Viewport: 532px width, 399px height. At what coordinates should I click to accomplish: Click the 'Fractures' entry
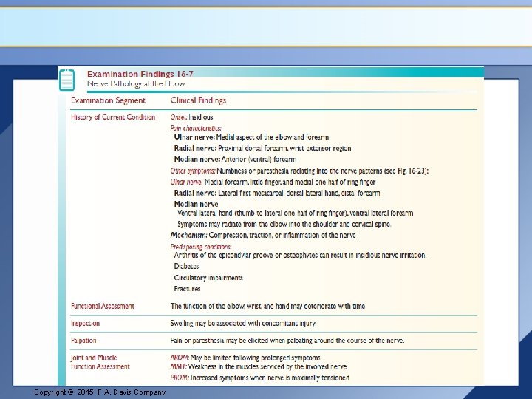pyautogui.click(x=187, y=289)
